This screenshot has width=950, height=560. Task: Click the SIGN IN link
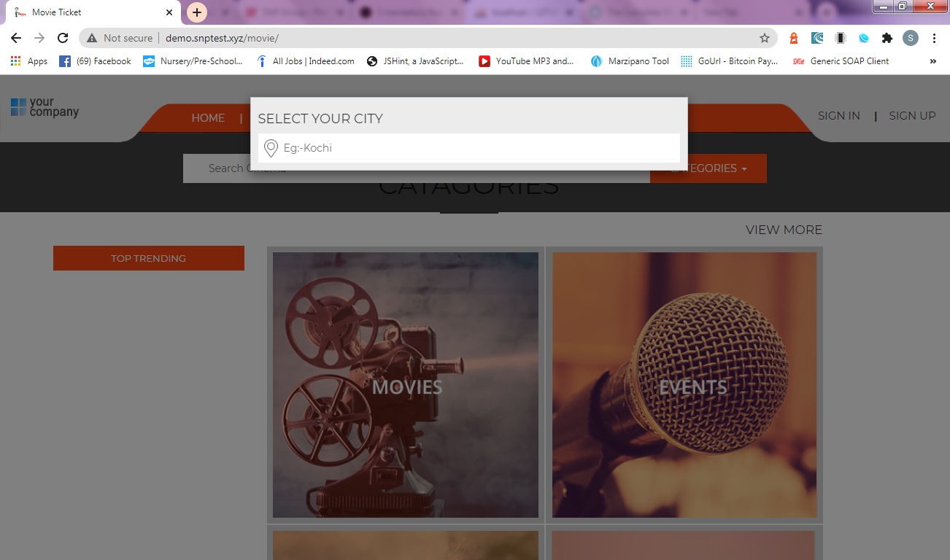838,115
